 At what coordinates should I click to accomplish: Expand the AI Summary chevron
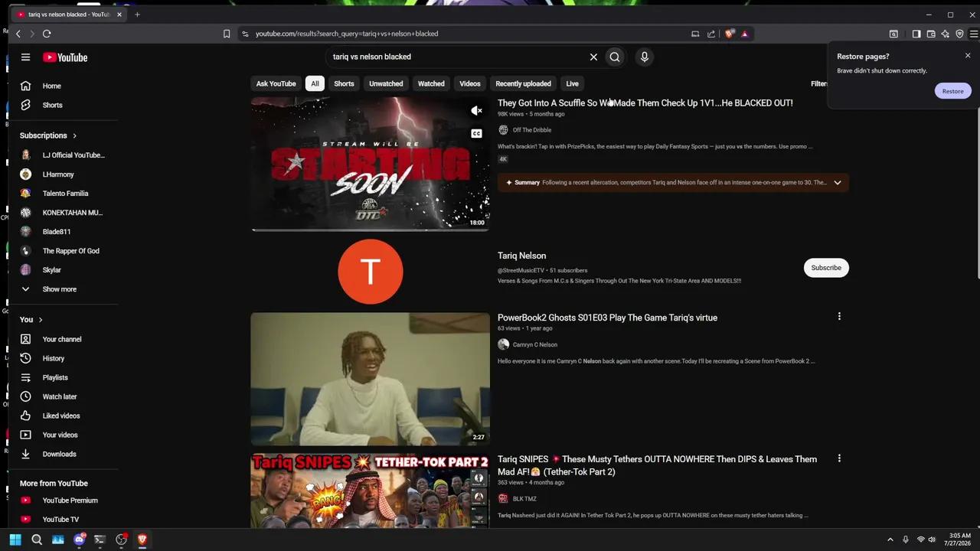coord(838,183)
